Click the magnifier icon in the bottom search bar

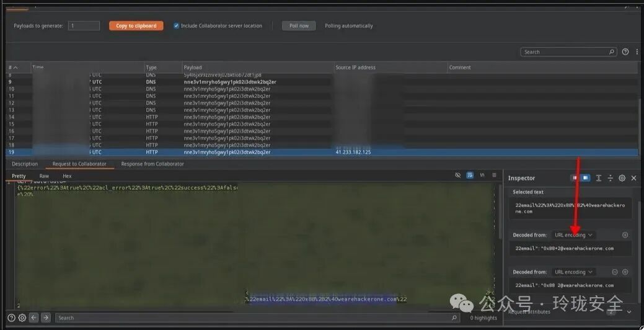(x=454, y=318)
